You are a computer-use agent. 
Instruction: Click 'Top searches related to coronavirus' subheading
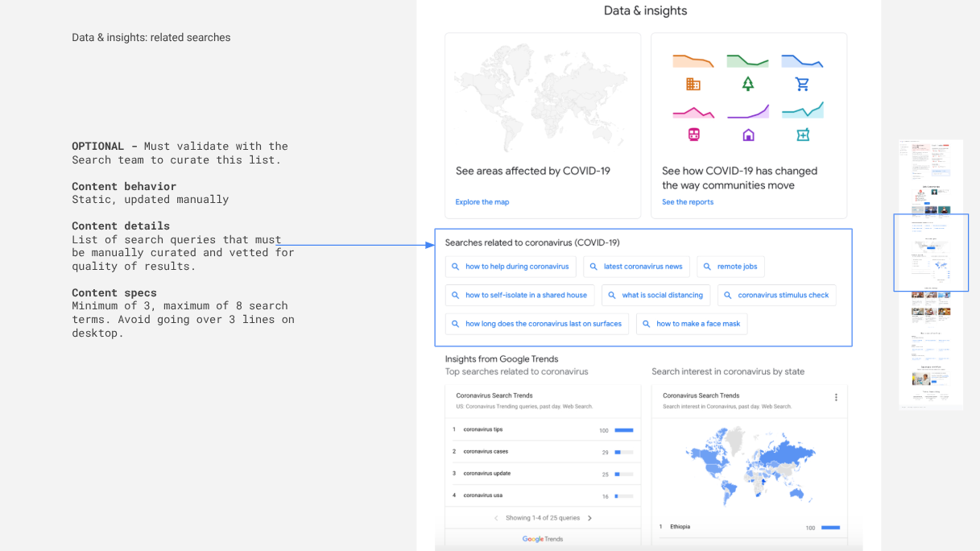click(x=517, y=372)
